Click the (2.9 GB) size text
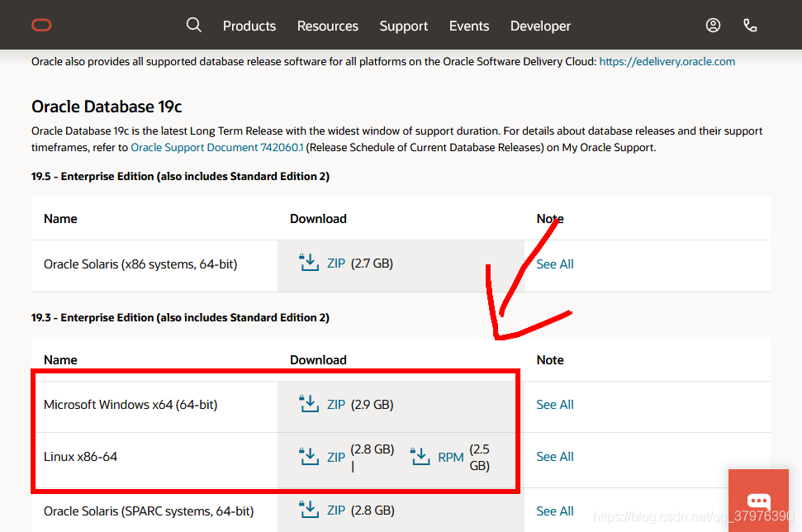The width and height of the screenshot is (802, 532). (x=373, y=405)
